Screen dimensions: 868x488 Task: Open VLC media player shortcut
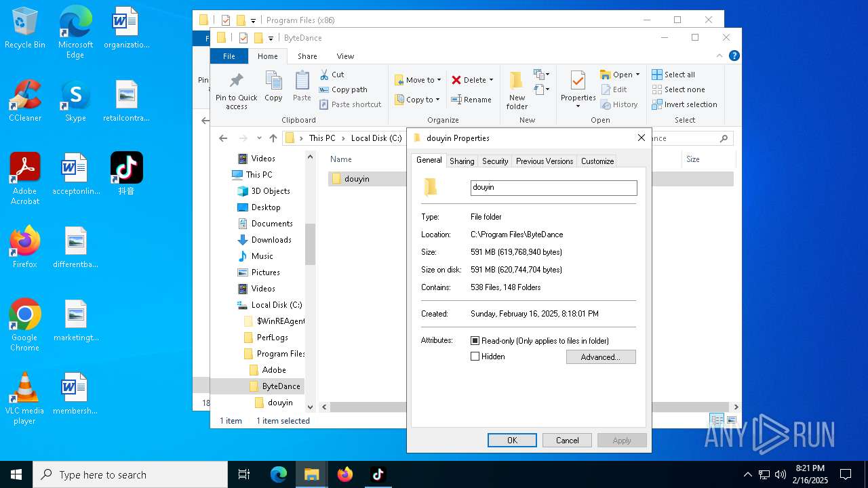coord(25,398)
